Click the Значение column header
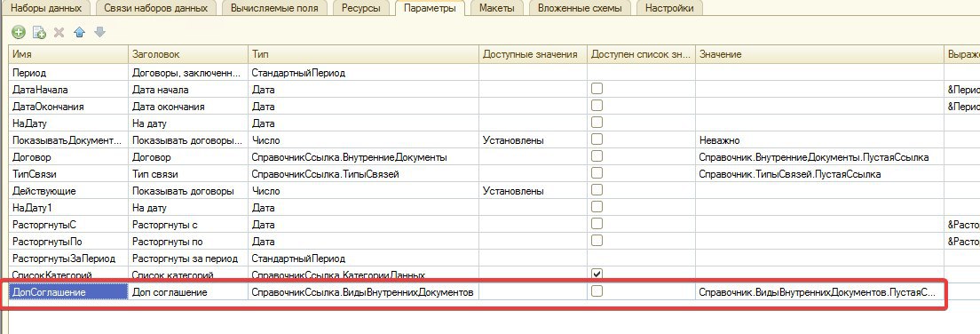The image size is (980, 334). click(x=820, y=54)
